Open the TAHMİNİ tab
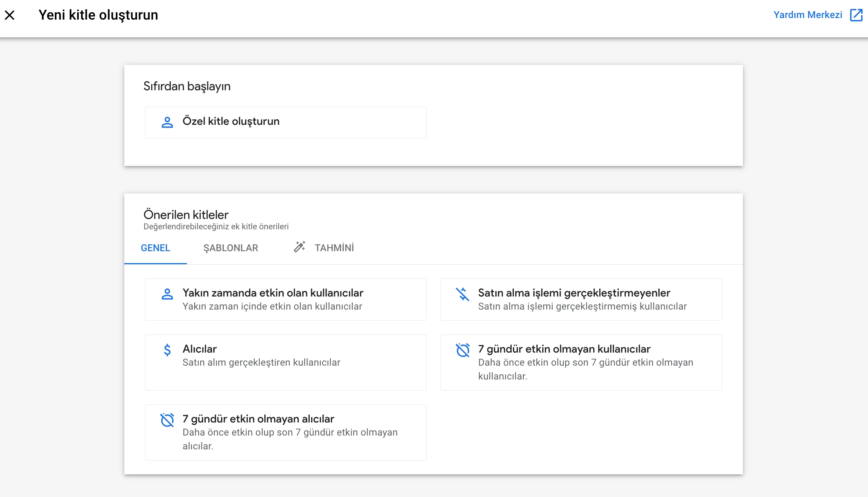The image size is (868, 497). tap(334, 248)
